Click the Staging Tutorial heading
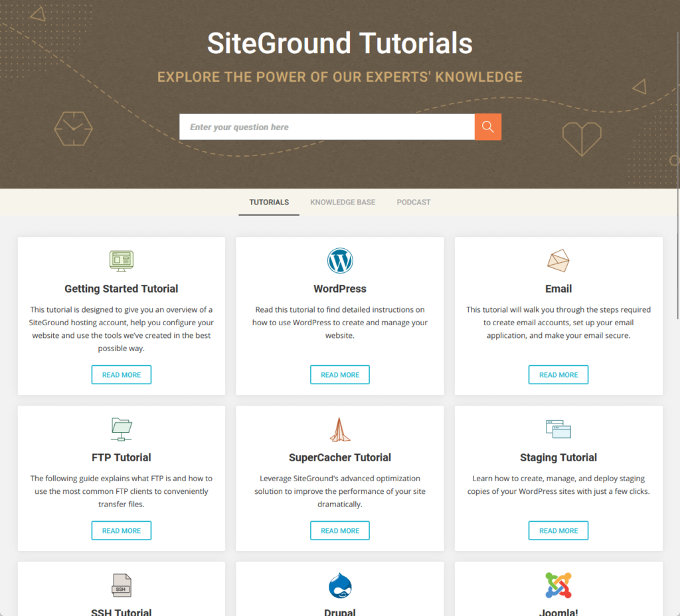Image resolution: width=680 pixels, height=616 pixels. pos(558,457)
